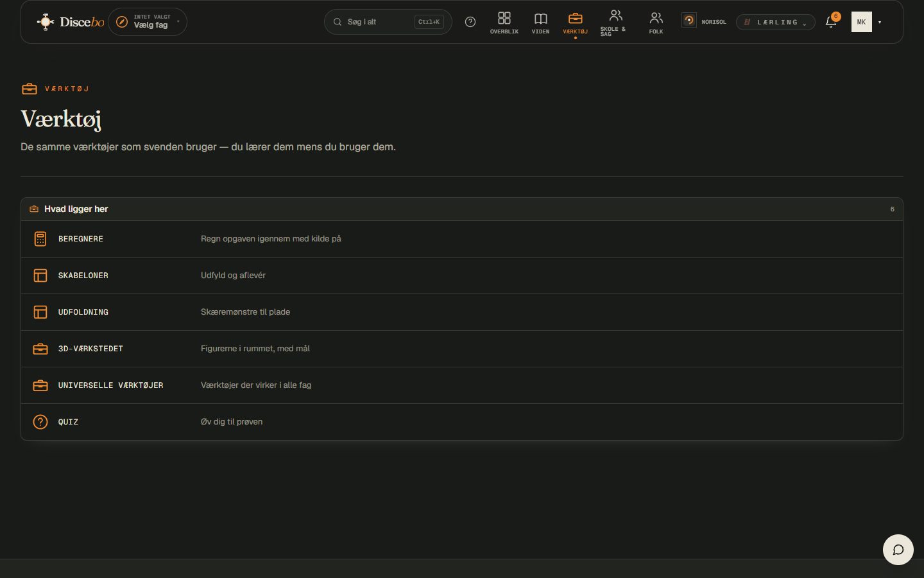The image size is (924, 578).
Task: Click the search magnifier icon
Action: 338,22
